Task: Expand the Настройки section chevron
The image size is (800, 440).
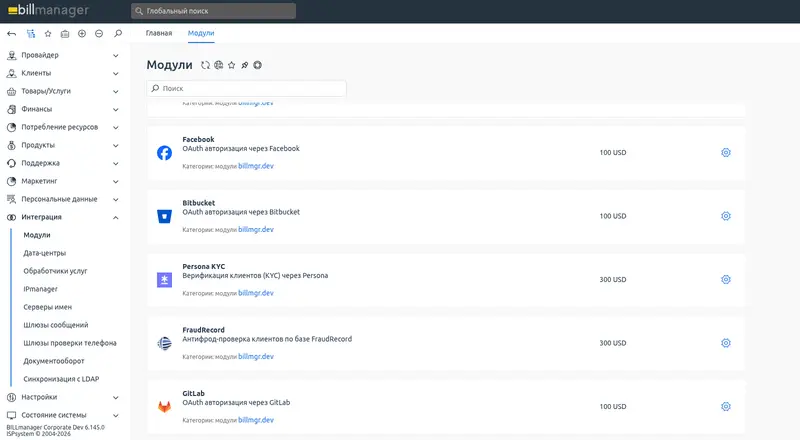Action: (116, 398)
